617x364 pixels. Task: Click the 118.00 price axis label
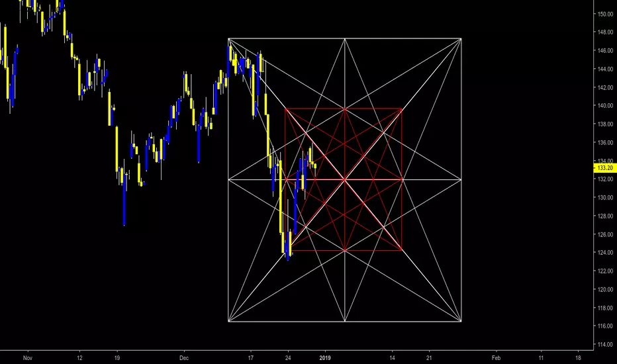605,308
